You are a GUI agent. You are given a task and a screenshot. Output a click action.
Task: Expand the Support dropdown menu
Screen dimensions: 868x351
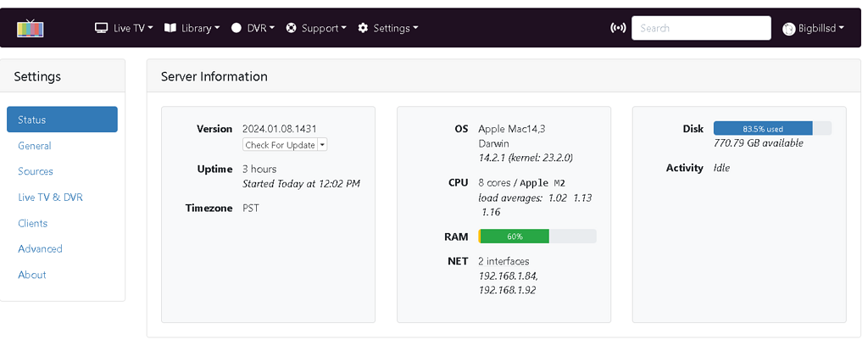(x=316, y=28)
